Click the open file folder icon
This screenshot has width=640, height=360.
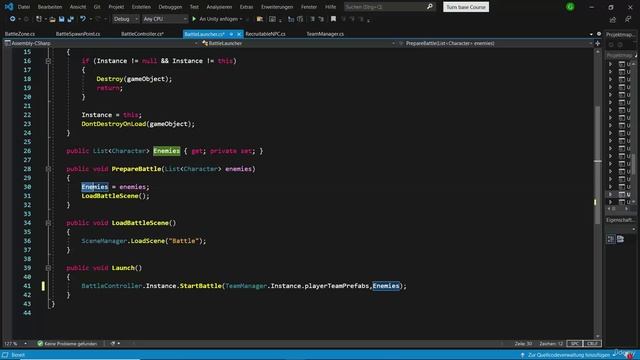click(52, 19)
